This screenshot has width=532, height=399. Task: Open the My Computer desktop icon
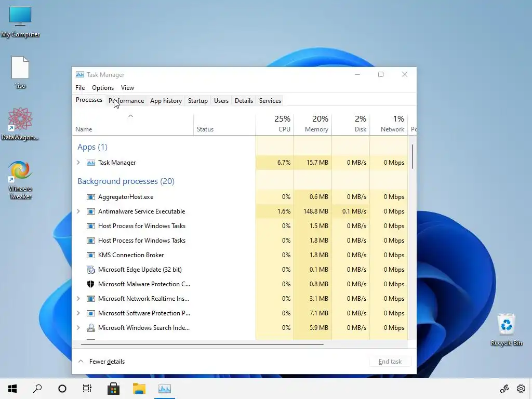pyautogui.click(x=20, y=21)
